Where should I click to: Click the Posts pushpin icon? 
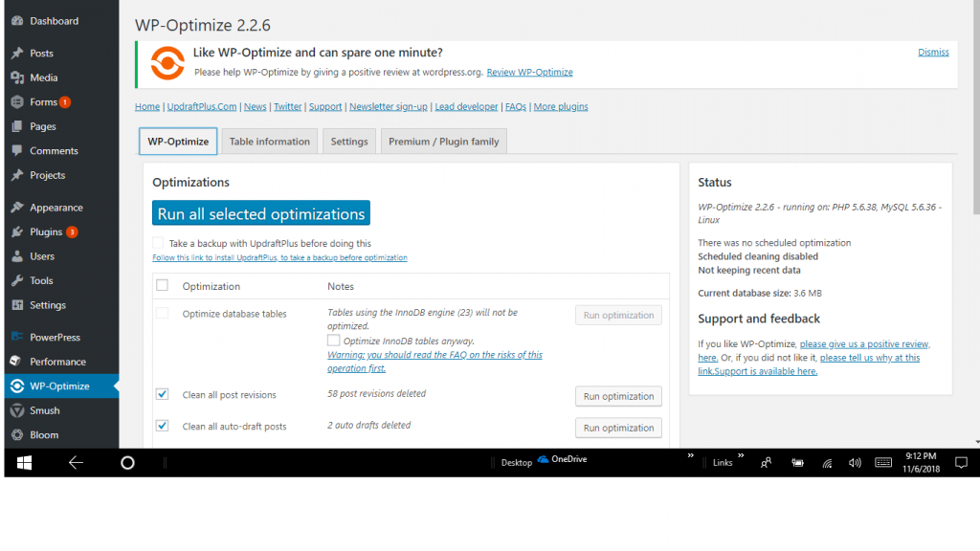pyautogui.click(x=17, y=54)
